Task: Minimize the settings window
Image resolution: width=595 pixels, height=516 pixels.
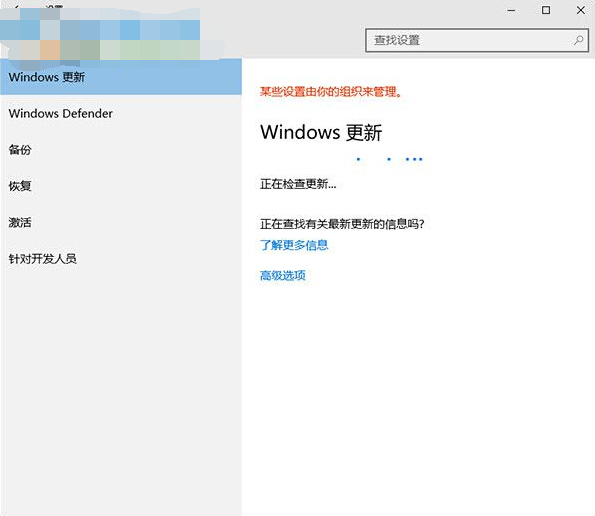Action: [x=511, y=10]
